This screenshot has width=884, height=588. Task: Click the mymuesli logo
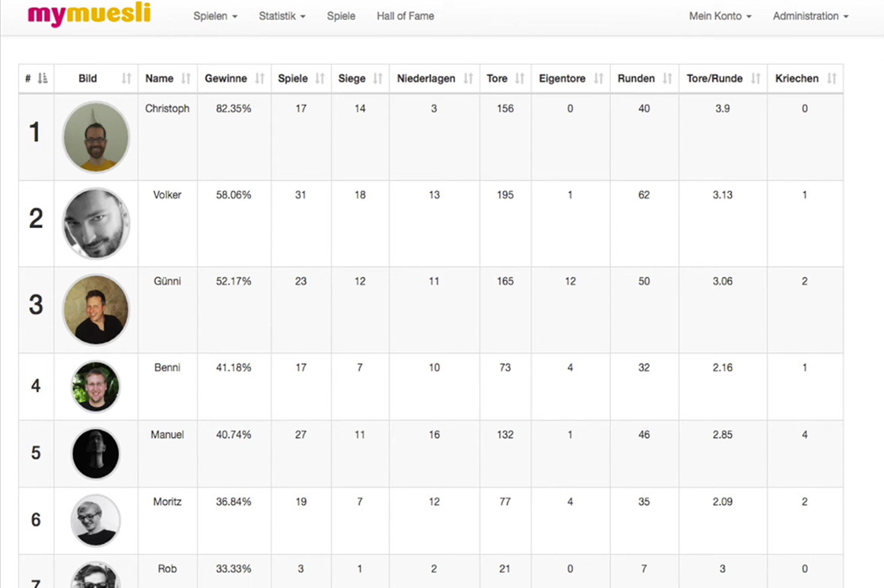tap(89, 14)
